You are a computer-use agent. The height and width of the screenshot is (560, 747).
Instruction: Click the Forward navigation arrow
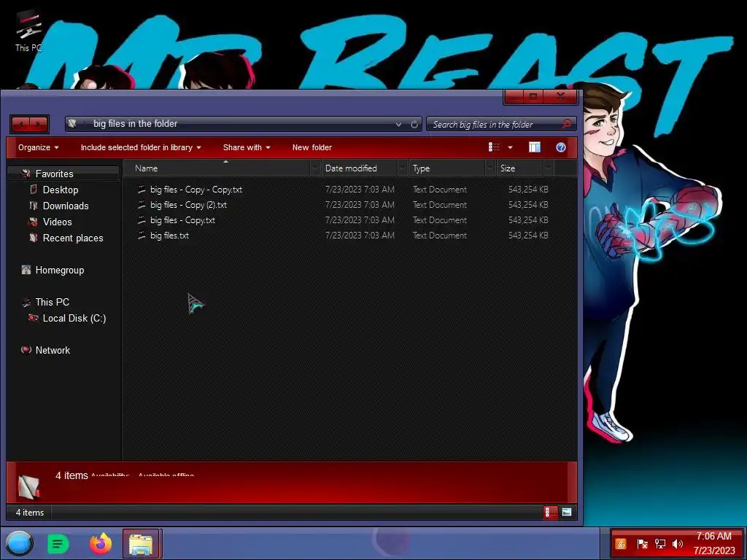(x=39, y=125)
